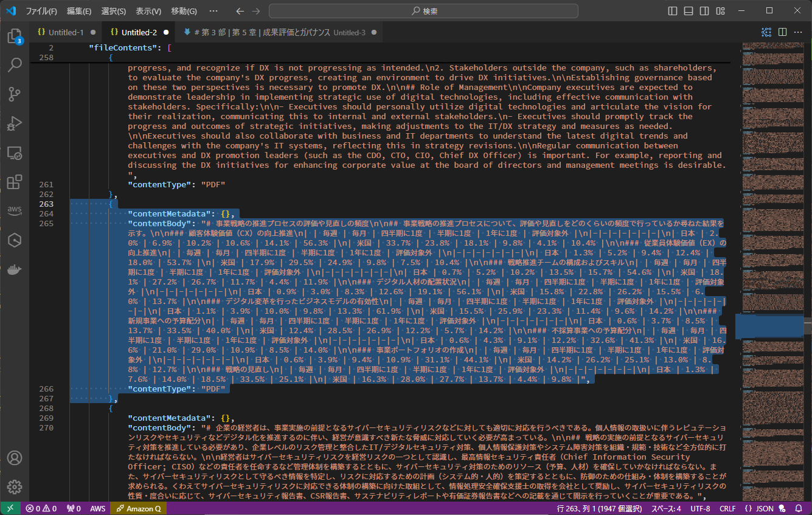This screenshot has width=812, height=515.
Task: Open the Accounts menu icon
Action: point(15,458)
